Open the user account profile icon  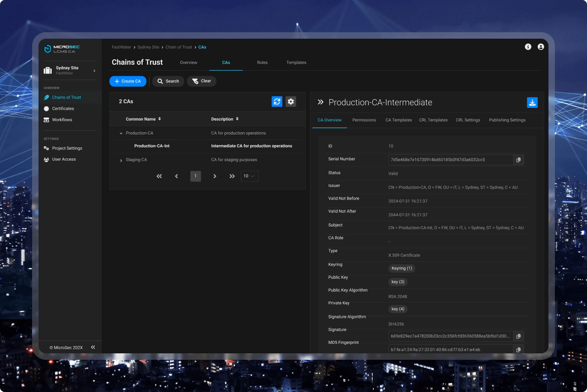[x=541, y=47]
